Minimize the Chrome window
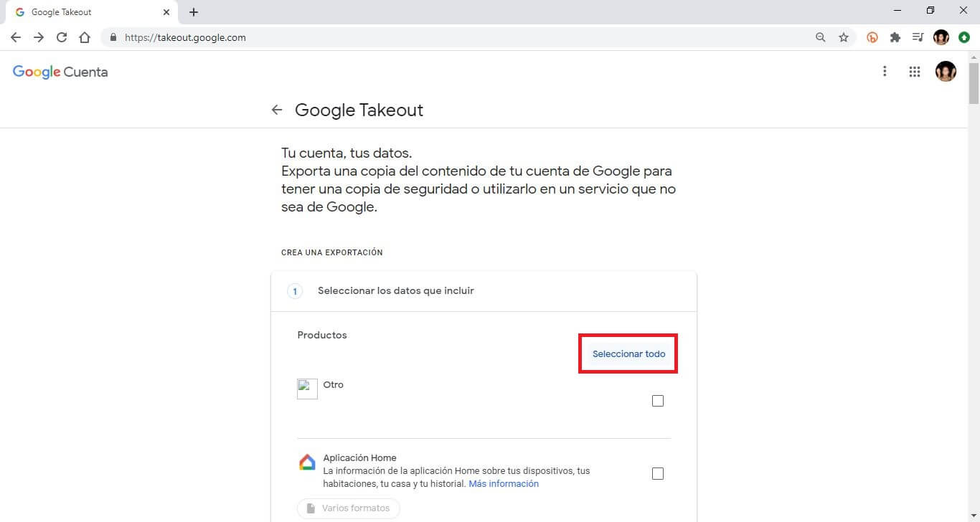The height and width of the screenshot is (522, 980). [x=898, y=11]
